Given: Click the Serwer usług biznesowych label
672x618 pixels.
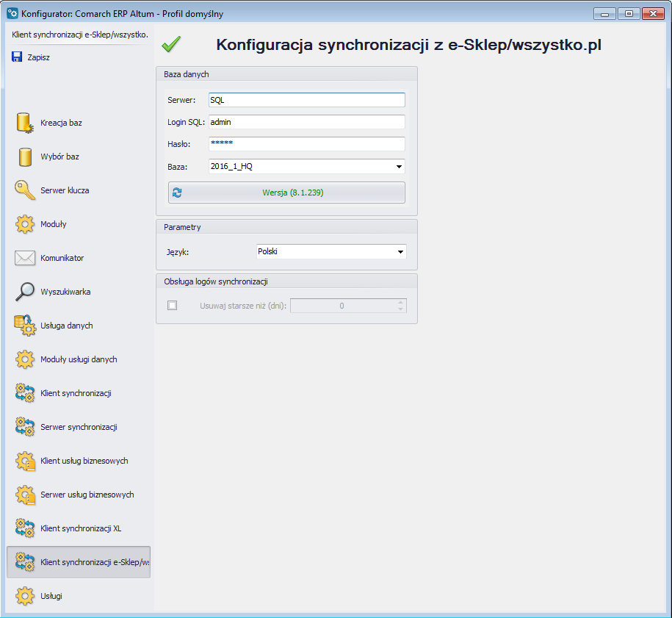Looking at the screenshot, I should (x=87, y=495).
